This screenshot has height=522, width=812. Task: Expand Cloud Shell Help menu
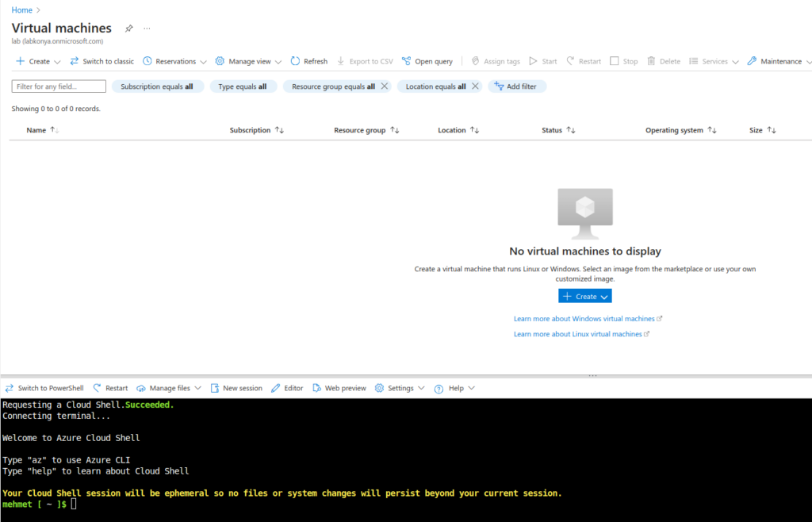click(x=454, y=388)
